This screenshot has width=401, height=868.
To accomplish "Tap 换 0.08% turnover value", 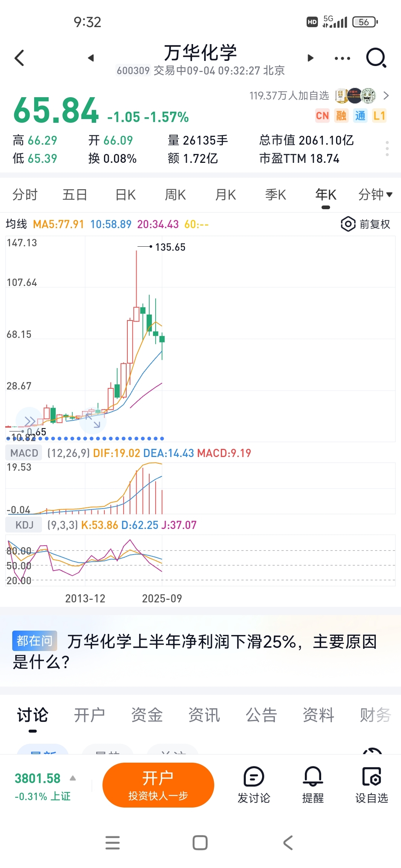I will pyautogui.click(x=113, y=159).
